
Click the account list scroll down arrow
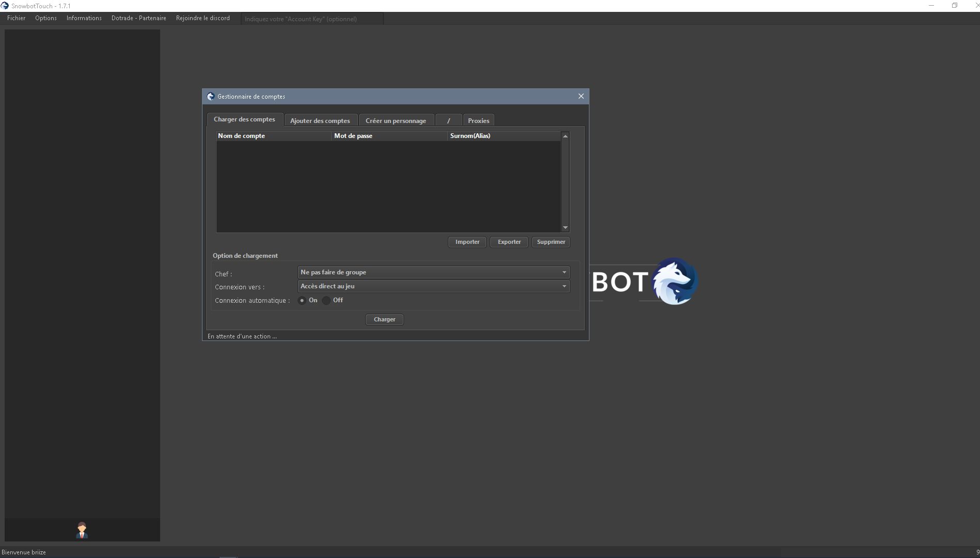(565, 228)
